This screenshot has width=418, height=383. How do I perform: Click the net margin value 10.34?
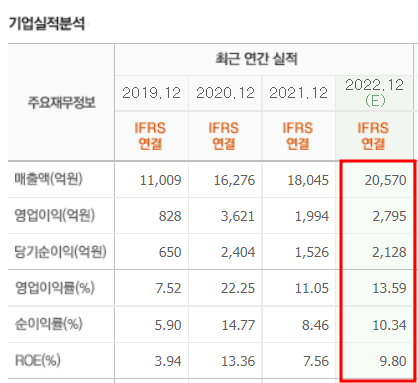(389, 325)
